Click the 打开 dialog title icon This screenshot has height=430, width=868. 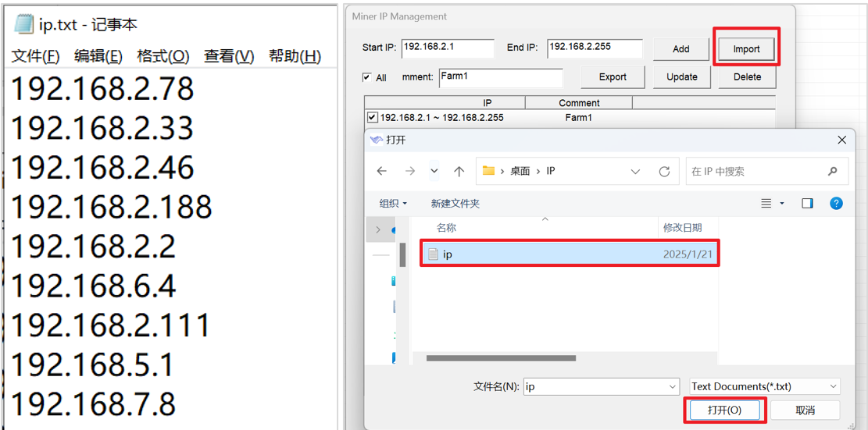tap(376, 140)
